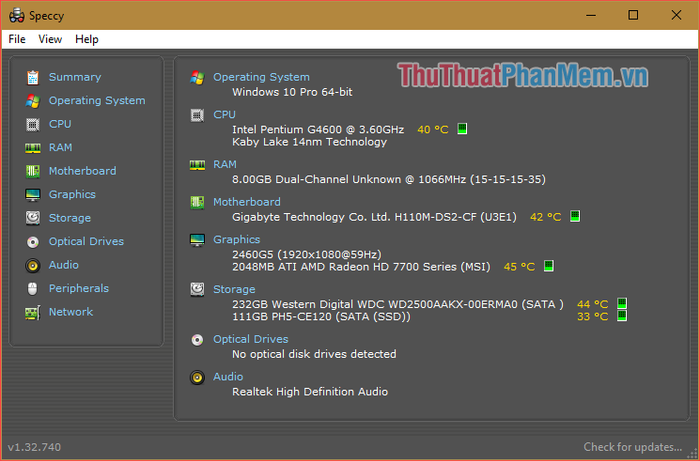This screenshot has height=461, width=700.
Task: Go to the RAM section in sidebar
Action: click(x=60, y=148)
